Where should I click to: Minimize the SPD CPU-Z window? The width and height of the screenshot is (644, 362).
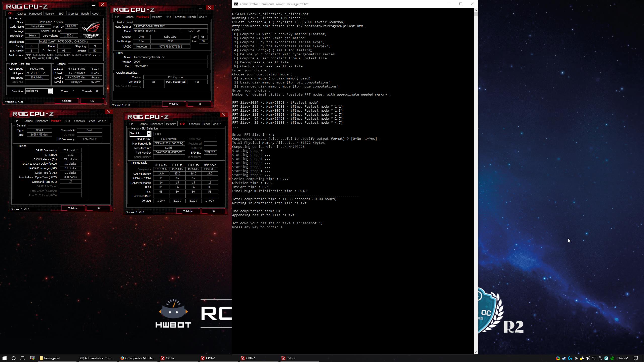click(215, 115)
